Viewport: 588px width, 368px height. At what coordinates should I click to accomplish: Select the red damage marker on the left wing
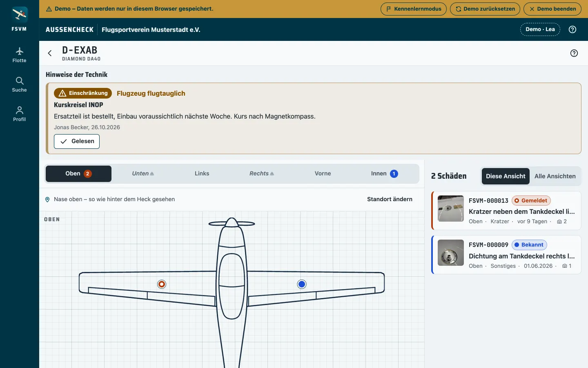click(x=162, y=284)
